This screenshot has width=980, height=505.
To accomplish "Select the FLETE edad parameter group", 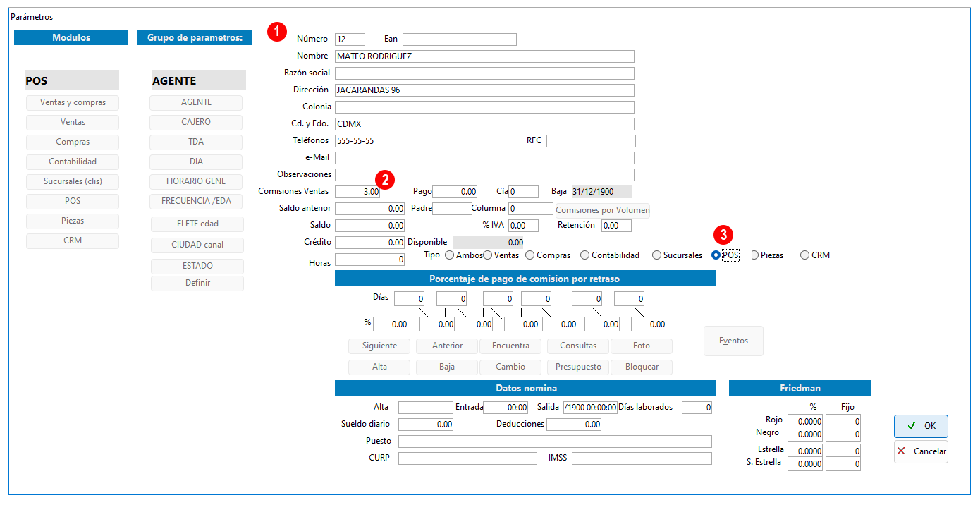I will (197, 224).
